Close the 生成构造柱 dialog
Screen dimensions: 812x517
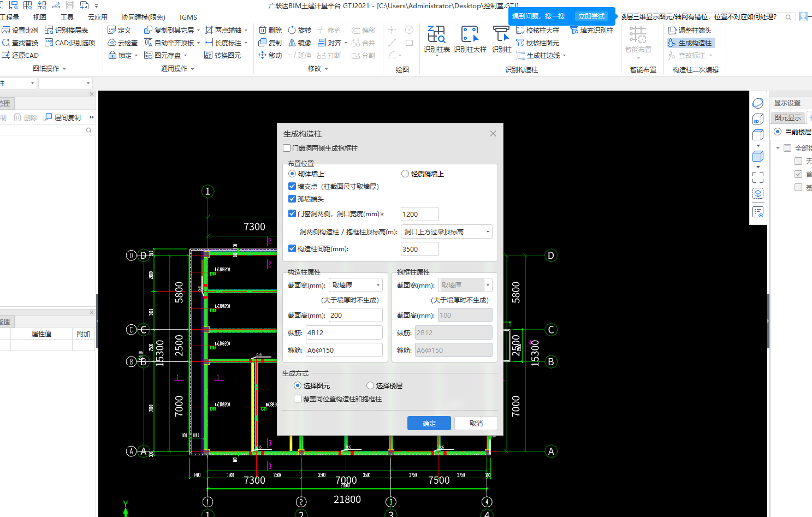point(493,133)
